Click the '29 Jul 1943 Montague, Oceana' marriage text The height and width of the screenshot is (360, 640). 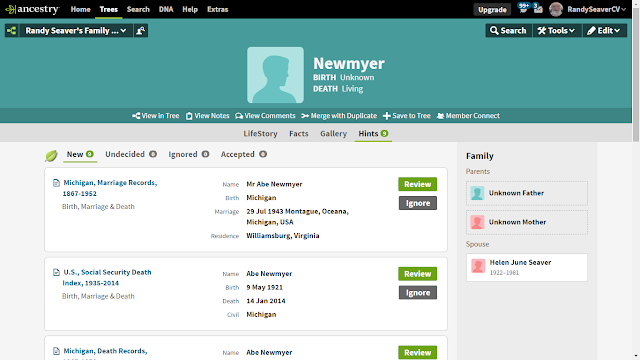click(297, 211)
